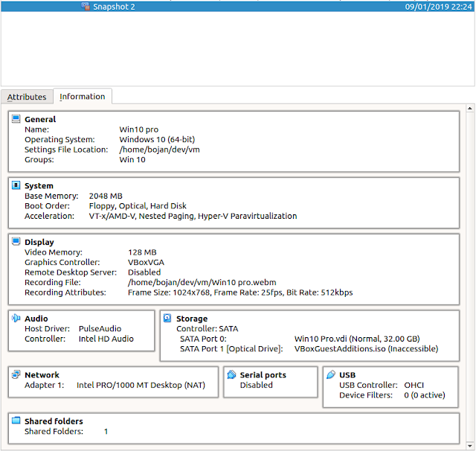Image resolution: width=476 pixels, height=451 pixels.
Task: Open the Serial ports heading link
Action: click(263, 375)
